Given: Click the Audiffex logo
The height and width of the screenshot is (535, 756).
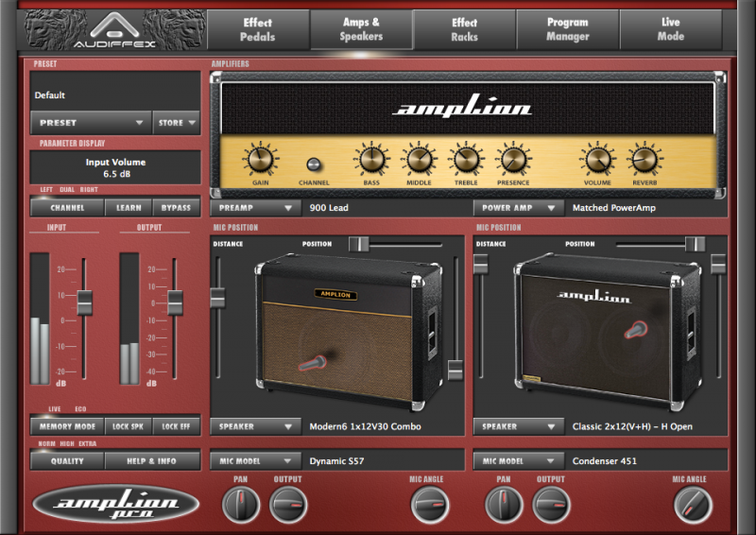Looking at the screenshot, I should coord(114,30).
